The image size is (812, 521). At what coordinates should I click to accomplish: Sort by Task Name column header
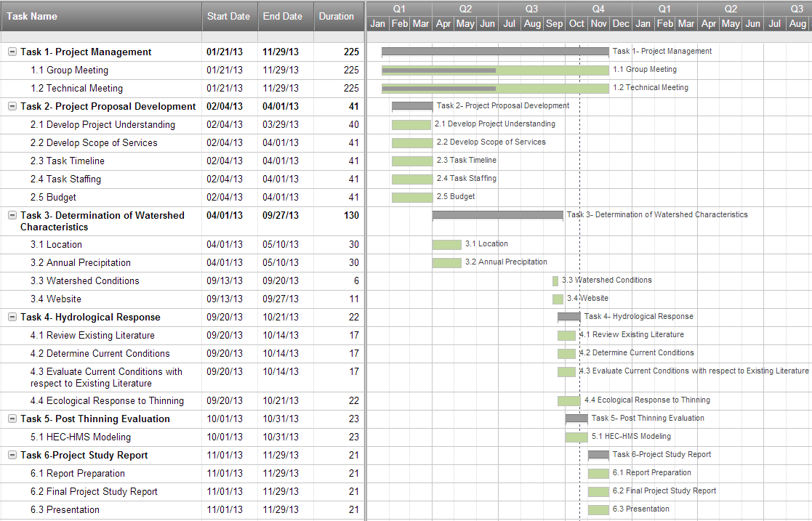(101, 17)
